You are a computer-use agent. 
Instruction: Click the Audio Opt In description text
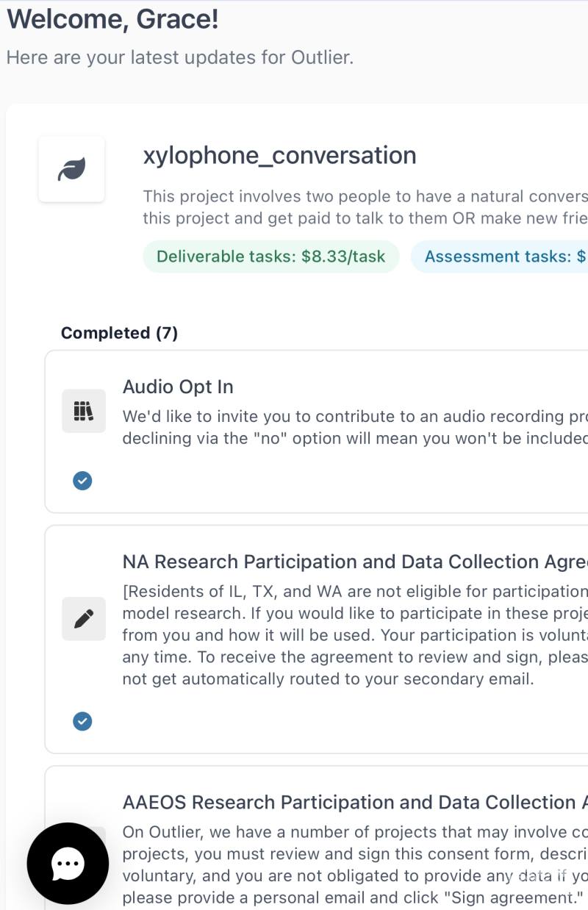[354, 427]
